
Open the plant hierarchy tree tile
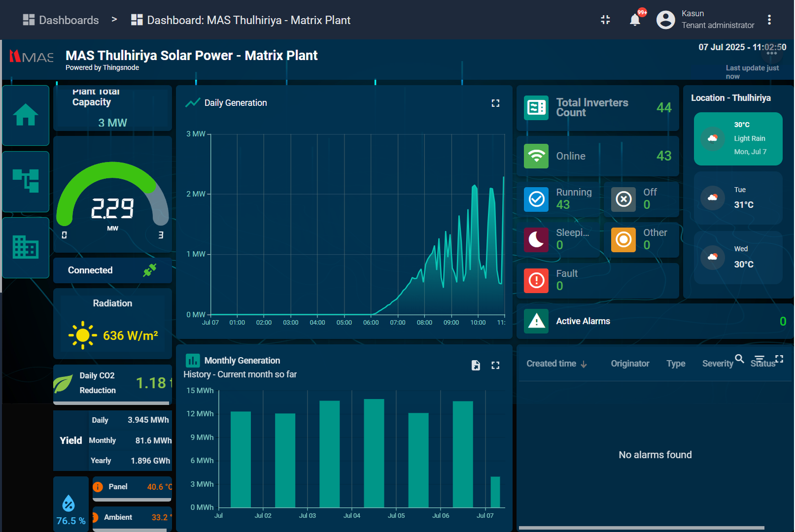tap(25, 181)
